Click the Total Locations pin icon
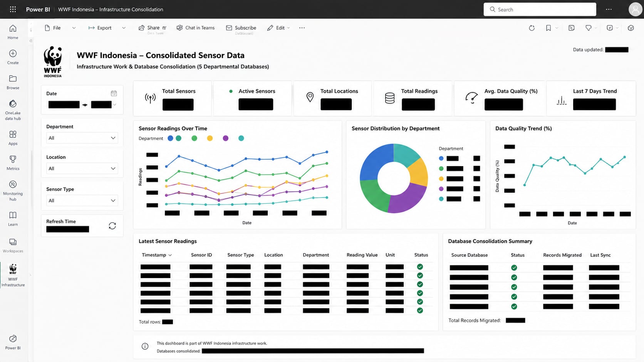The height and width of the screenshot is (362, 644). point(310,97)
